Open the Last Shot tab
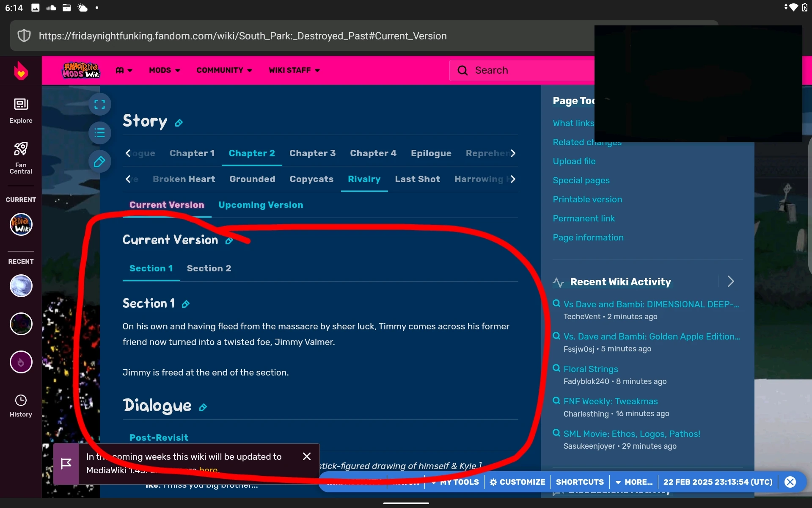This screenshot has width=812, height=508. [x=418, y=179]
